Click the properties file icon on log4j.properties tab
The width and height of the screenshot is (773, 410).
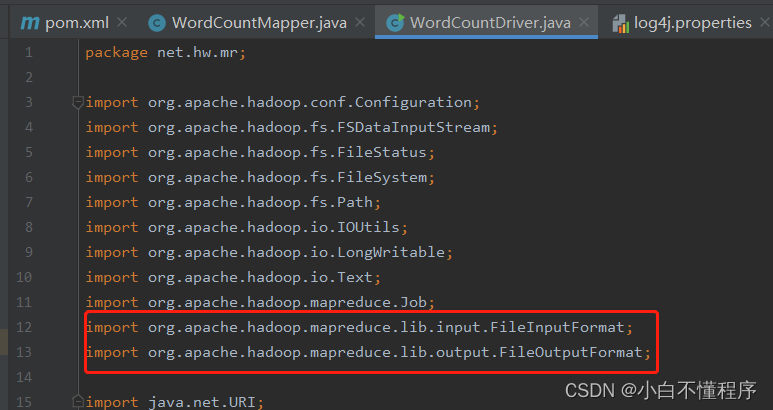(x=620, y=23)
